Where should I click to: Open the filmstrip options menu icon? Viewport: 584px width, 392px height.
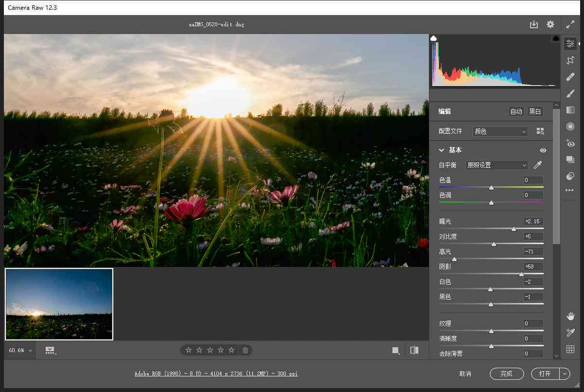(x=50, y=350)
